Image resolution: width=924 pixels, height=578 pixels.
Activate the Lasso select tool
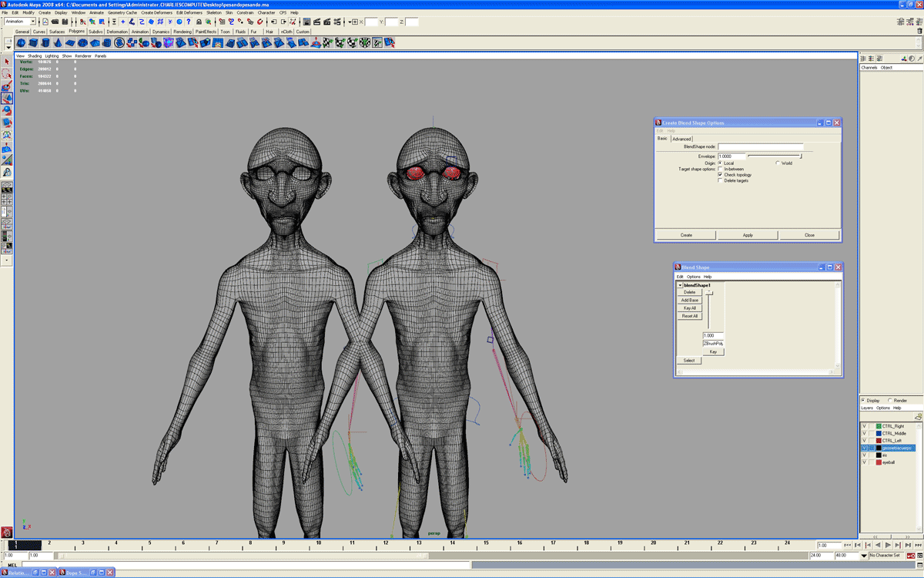click(7, 74)
